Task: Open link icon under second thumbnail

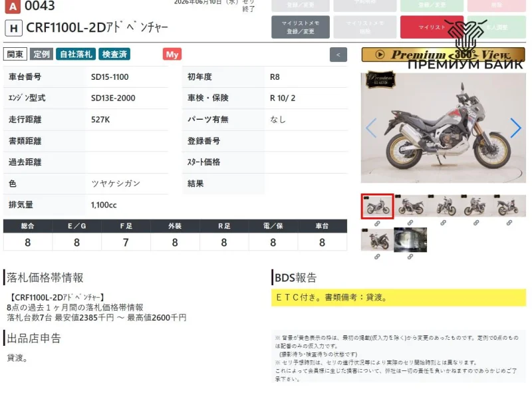Action: [410, 223]
